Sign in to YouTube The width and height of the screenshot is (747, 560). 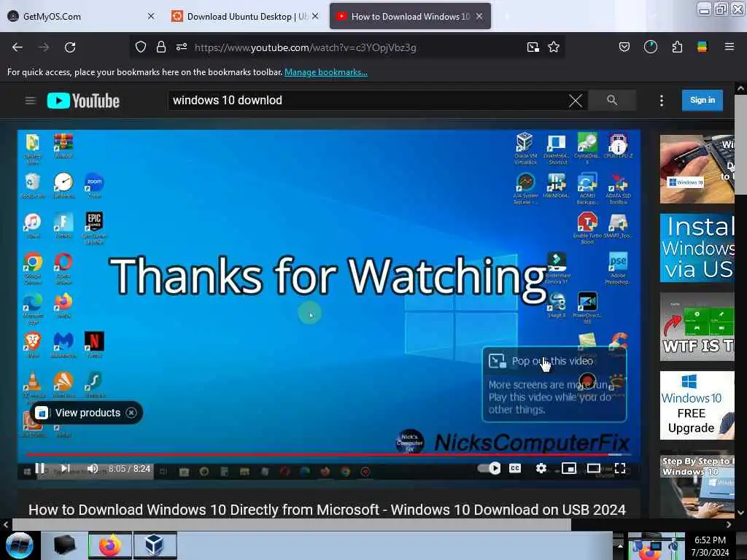pyautogui.click(x=703, y=100)
